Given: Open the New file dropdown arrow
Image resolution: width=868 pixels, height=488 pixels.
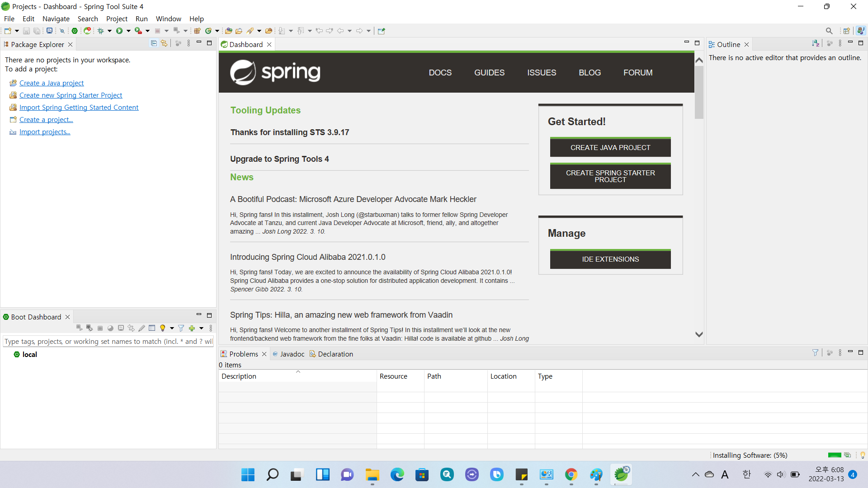Looking at the screenshot, I should 17,31.
